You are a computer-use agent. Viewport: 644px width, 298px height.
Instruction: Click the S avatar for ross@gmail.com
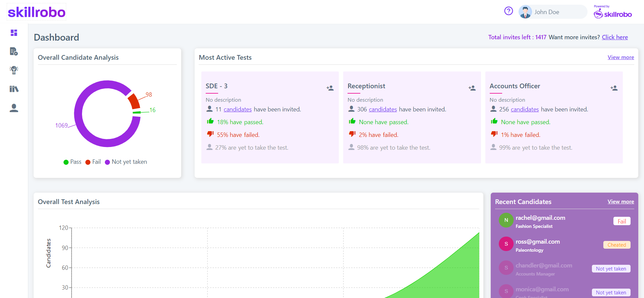coord(506,244)
